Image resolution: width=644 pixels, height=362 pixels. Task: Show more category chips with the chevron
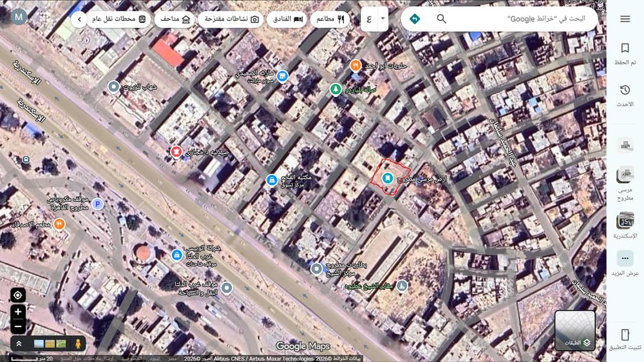point(79,19)
